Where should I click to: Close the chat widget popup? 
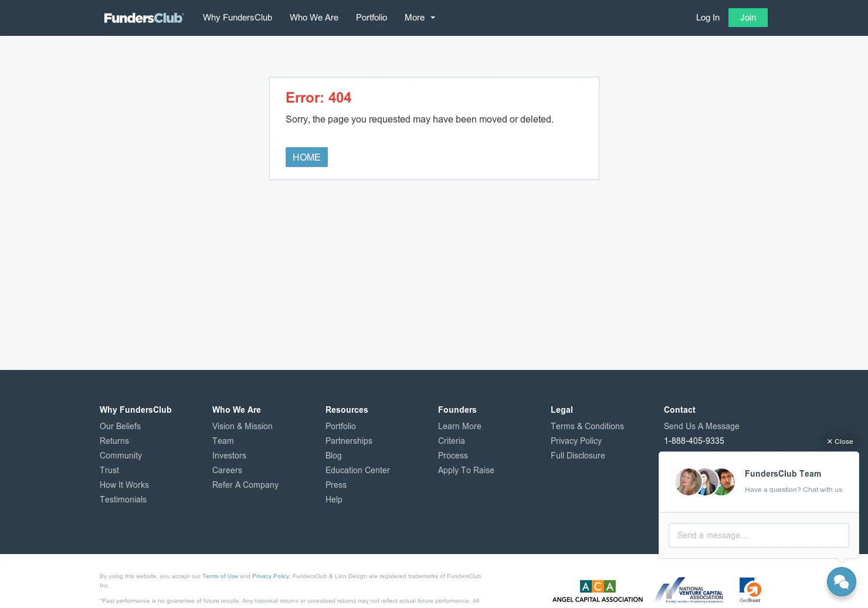[x=840, y=441]
